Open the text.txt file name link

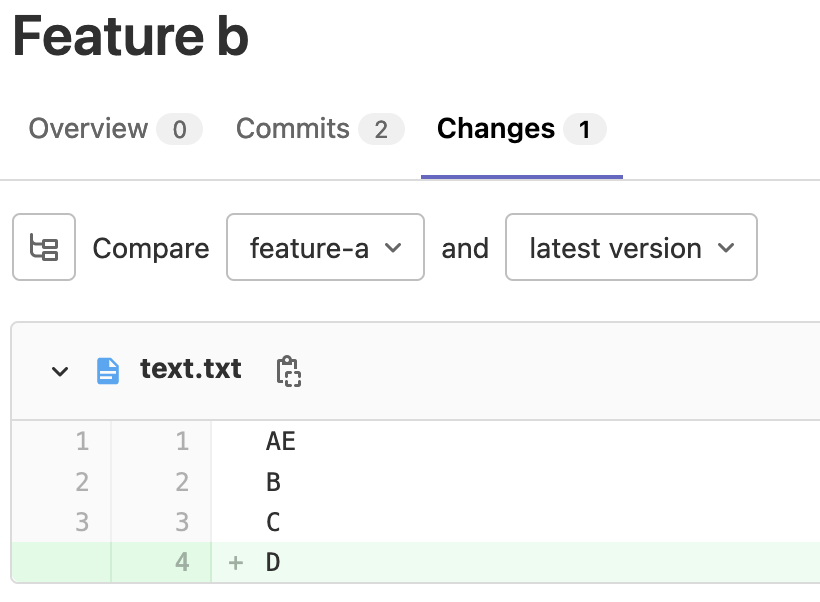coord(191,369)
